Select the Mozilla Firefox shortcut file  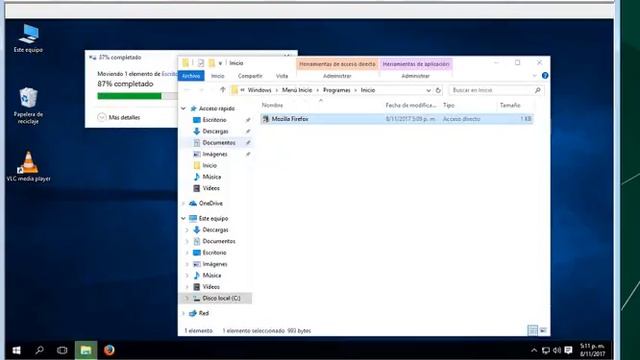pyautogui.click(x=397, y=119)
